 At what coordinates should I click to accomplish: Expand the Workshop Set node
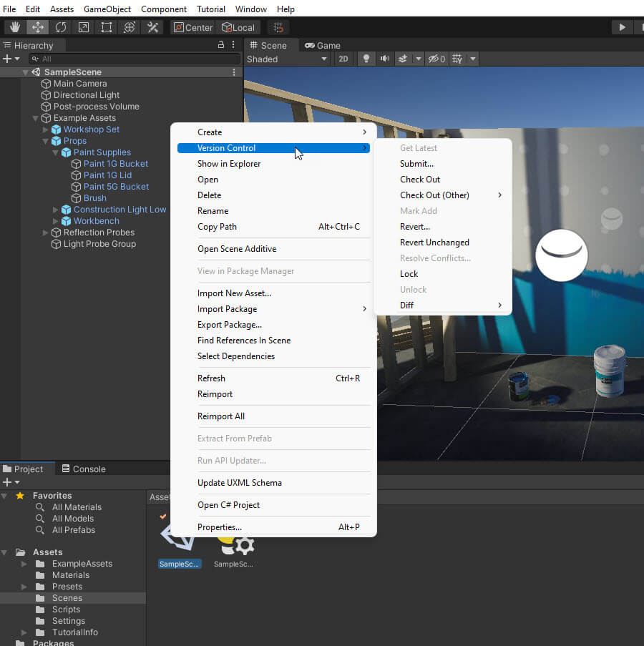click(x=46, y=129)
